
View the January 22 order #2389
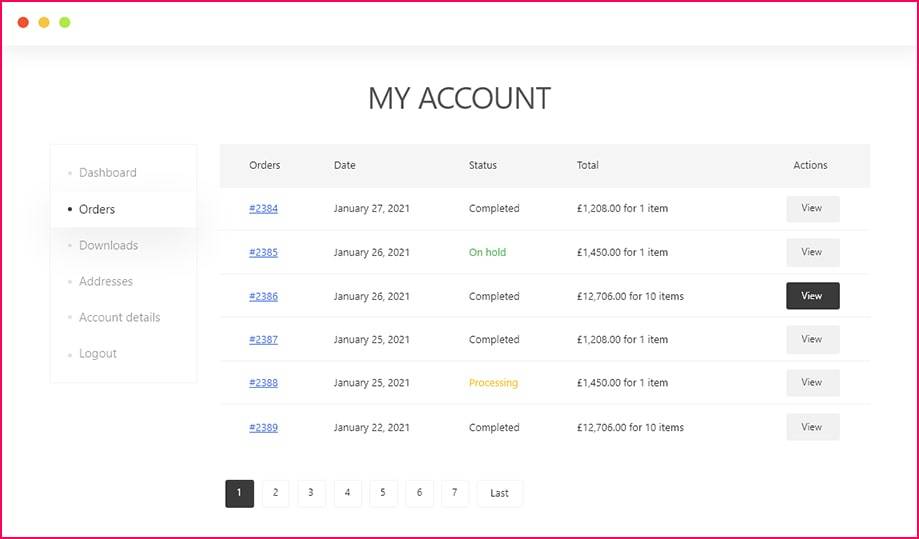812,427
